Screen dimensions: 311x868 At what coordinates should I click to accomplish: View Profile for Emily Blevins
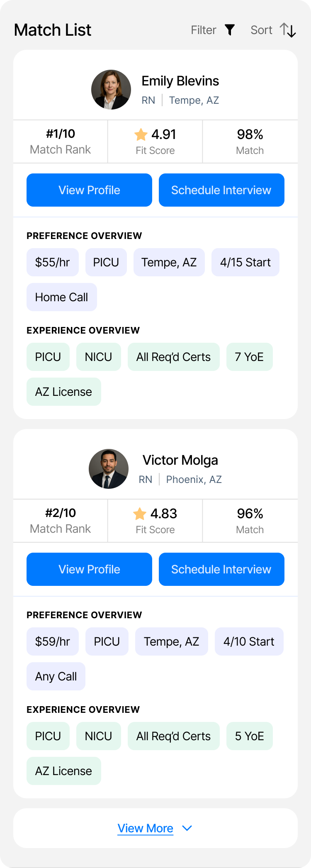(x=89, y=190)
